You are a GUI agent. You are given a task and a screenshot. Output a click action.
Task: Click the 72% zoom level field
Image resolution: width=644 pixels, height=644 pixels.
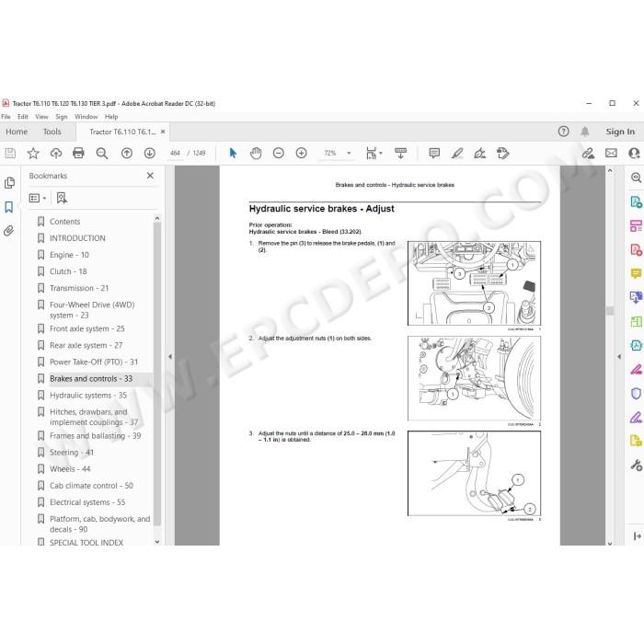330,154
